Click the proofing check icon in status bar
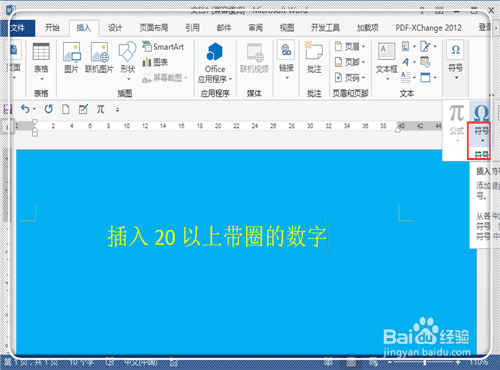This screenshot has height=370, width=500. point(109,362)
